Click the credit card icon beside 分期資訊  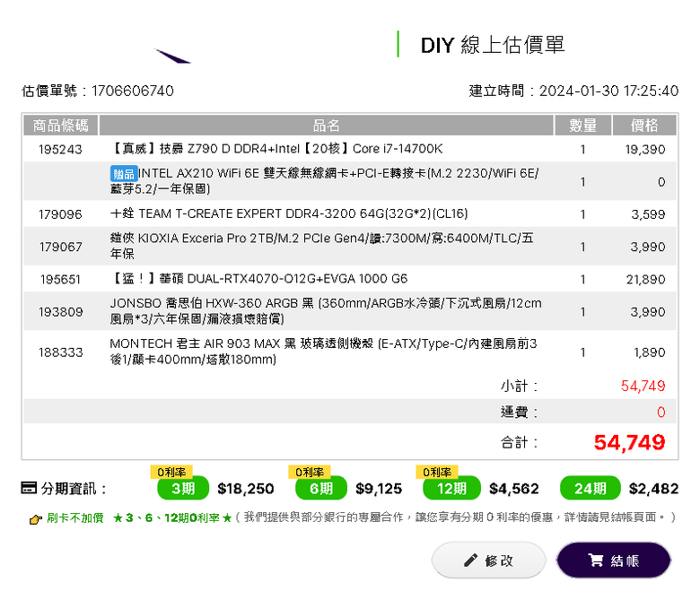click(x=29, y=488)
